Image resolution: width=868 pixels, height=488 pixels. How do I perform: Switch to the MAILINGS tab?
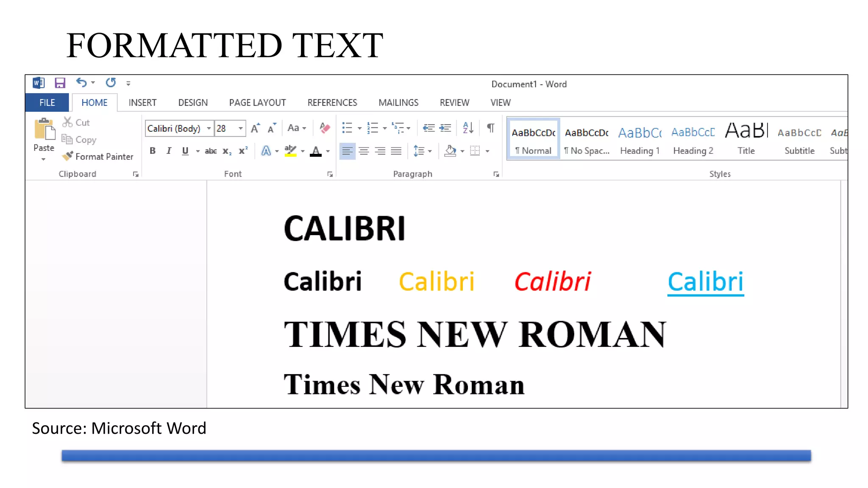pos(398,103)
